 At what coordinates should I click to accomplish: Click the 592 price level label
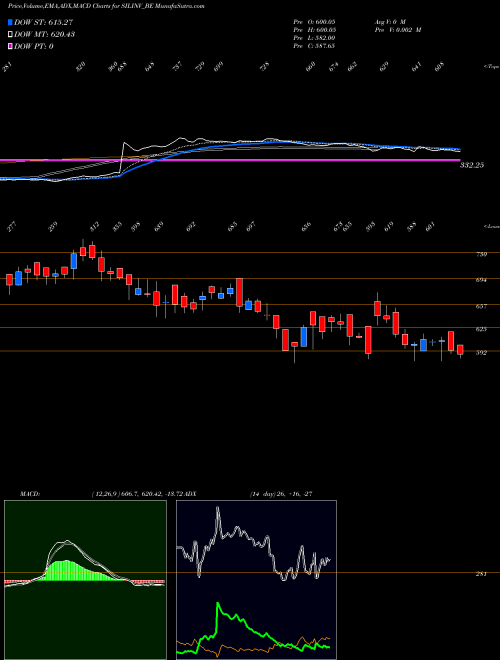pyautogui.click(x=481, y=353)
